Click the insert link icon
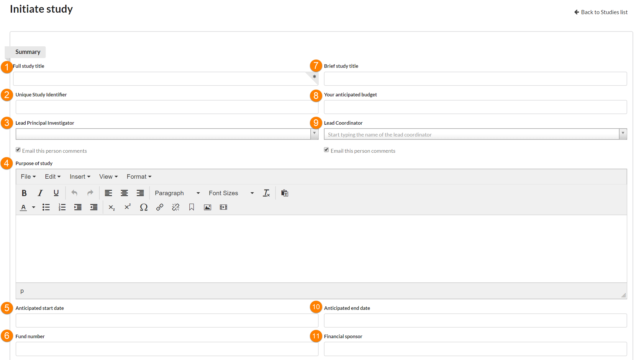Image resolution: width=644 pixels, height=360 pixels. pyautogui.click(x=160, y=207)
